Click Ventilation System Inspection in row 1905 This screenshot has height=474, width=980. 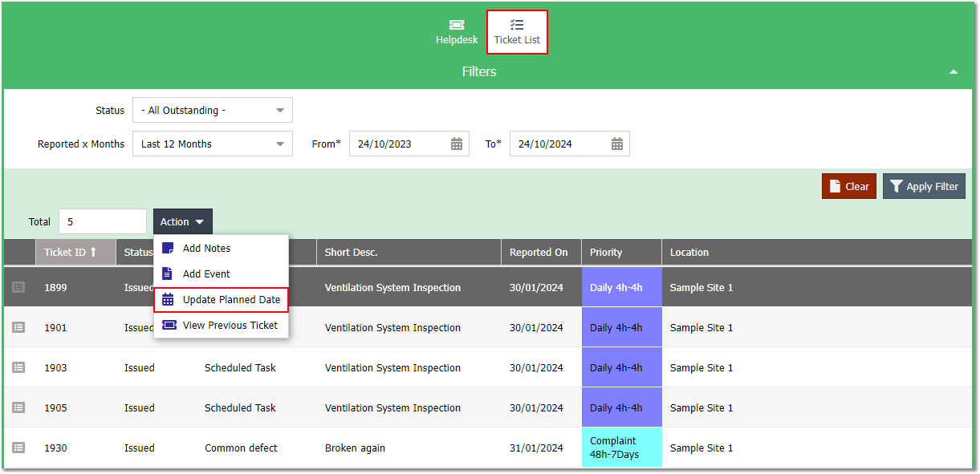pyautogui.click(x=392, y=407)
